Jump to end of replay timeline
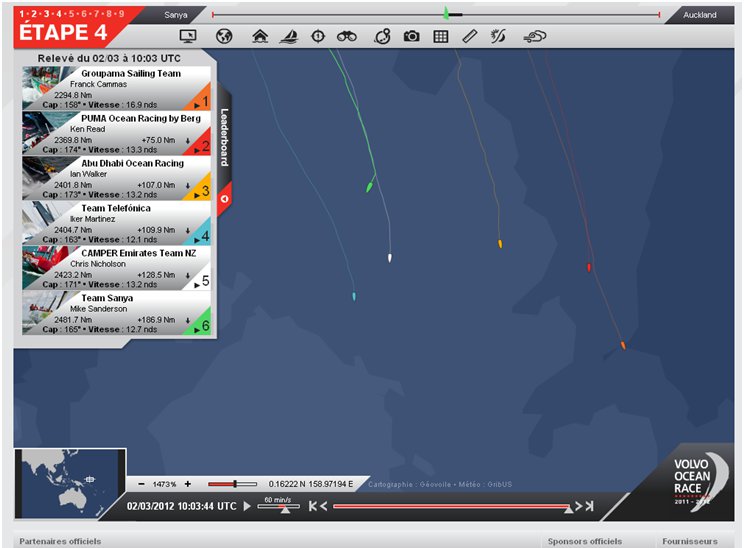Screen dimensions: 745x548 click(590, 506)
